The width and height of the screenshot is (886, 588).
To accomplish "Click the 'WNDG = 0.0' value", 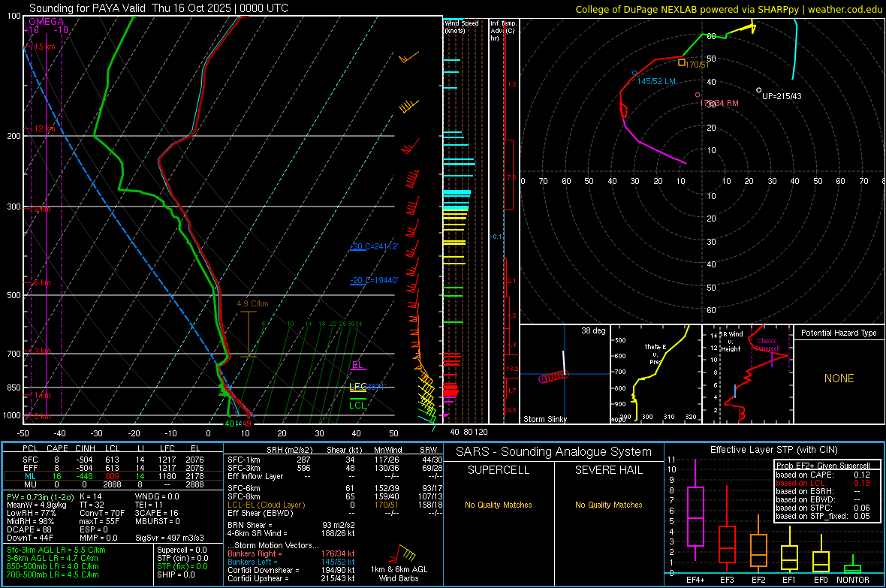I will [x=157, y=496].
